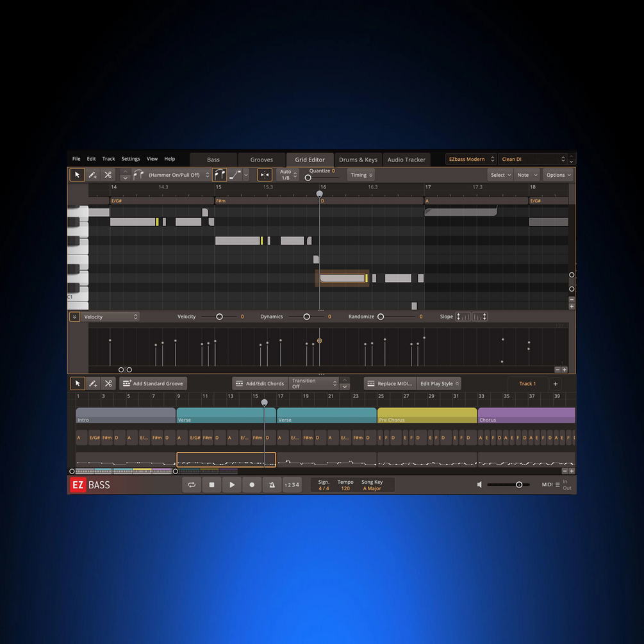
Task: Click the 4/4 time signature value
Action: [324, 488]
